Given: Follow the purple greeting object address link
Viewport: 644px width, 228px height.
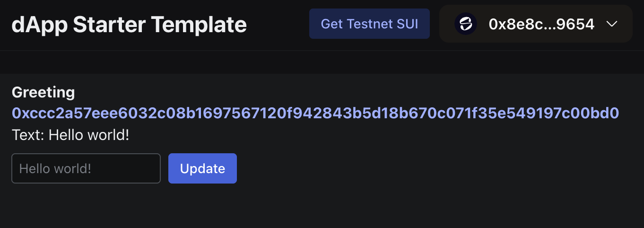Looking at the screenshot, I should click(315, 114).
